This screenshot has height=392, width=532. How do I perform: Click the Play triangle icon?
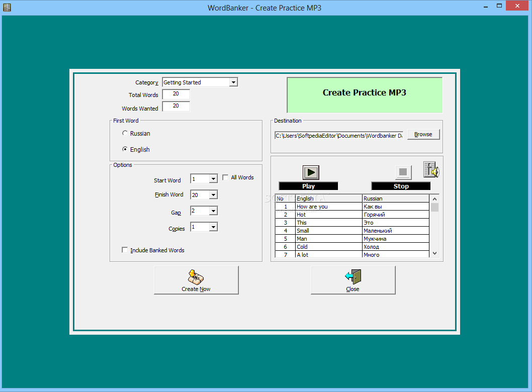(311, 172)
